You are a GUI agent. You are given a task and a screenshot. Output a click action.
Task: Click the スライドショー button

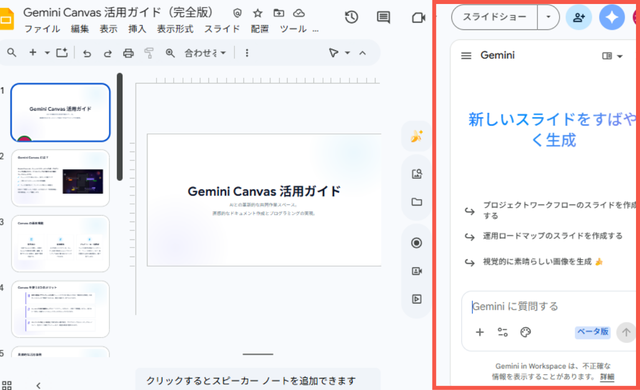[x=494, y=17]
